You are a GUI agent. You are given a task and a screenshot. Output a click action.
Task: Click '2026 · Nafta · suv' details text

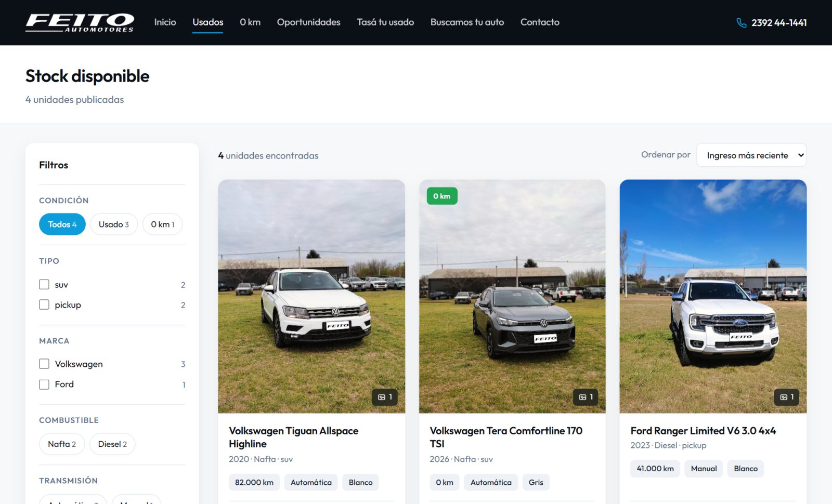[x=461, y=459]
